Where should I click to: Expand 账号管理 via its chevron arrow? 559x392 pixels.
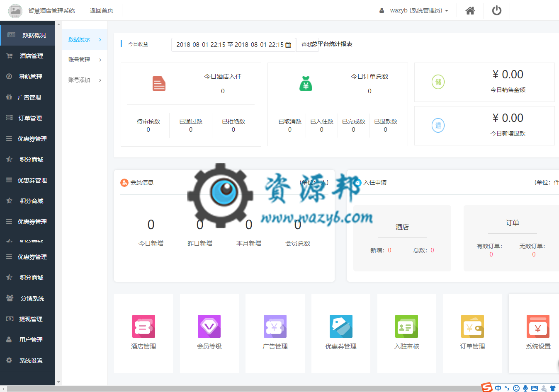pyautogui.click(x=100, y=60)
